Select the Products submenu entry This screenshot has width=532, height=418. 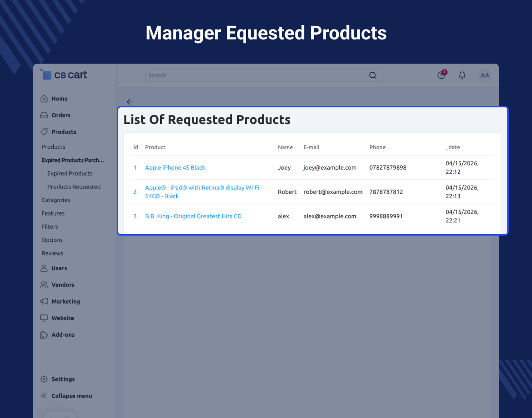pos(53,147)
